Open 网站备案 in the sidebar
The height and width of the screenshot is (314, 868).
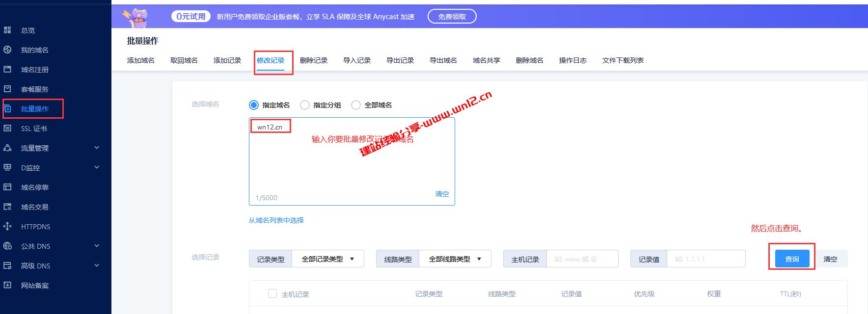pos(35,285)
